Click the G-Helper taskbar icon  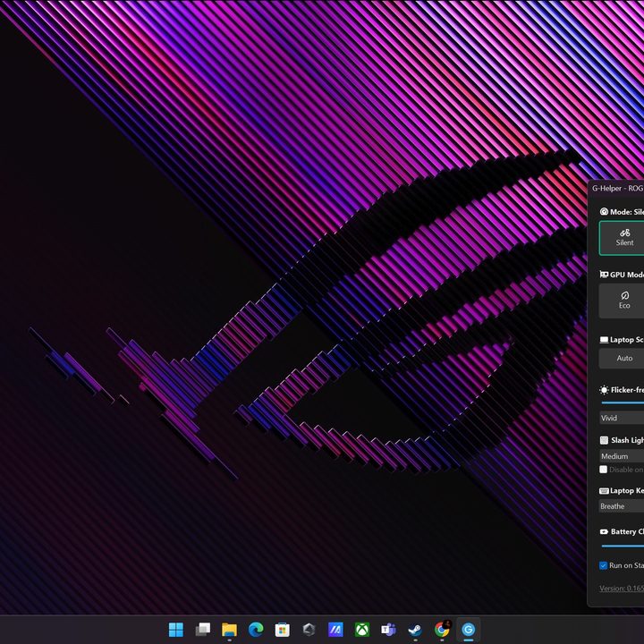(468, 629)
